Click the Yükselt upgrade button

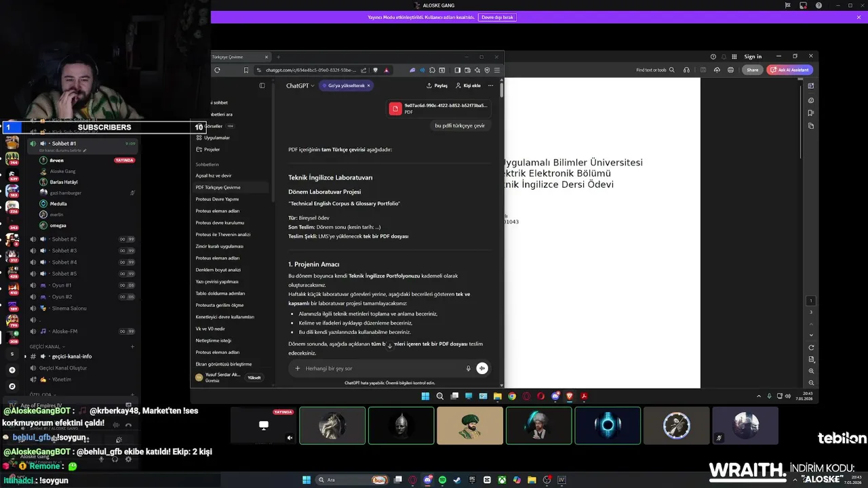(x=254, y=378)
